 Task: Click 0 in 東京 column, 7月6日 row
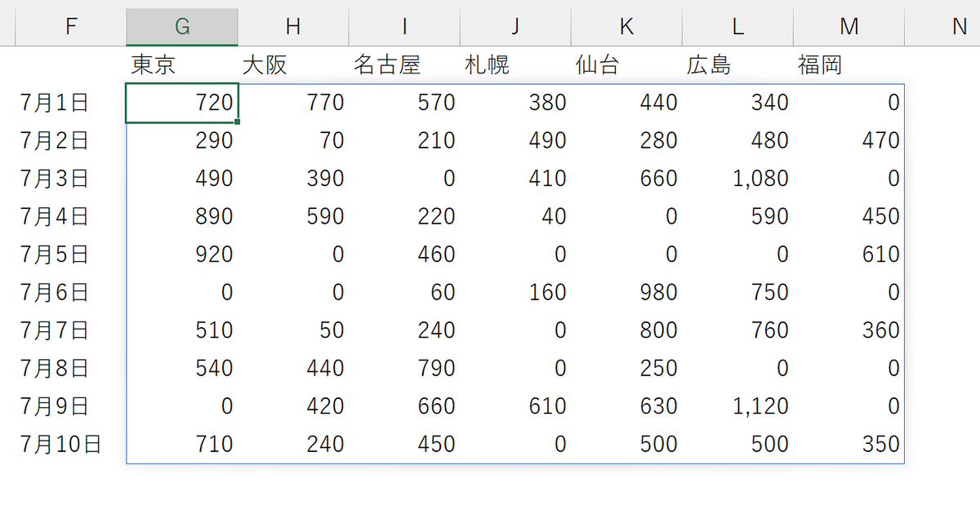point(182,292)
